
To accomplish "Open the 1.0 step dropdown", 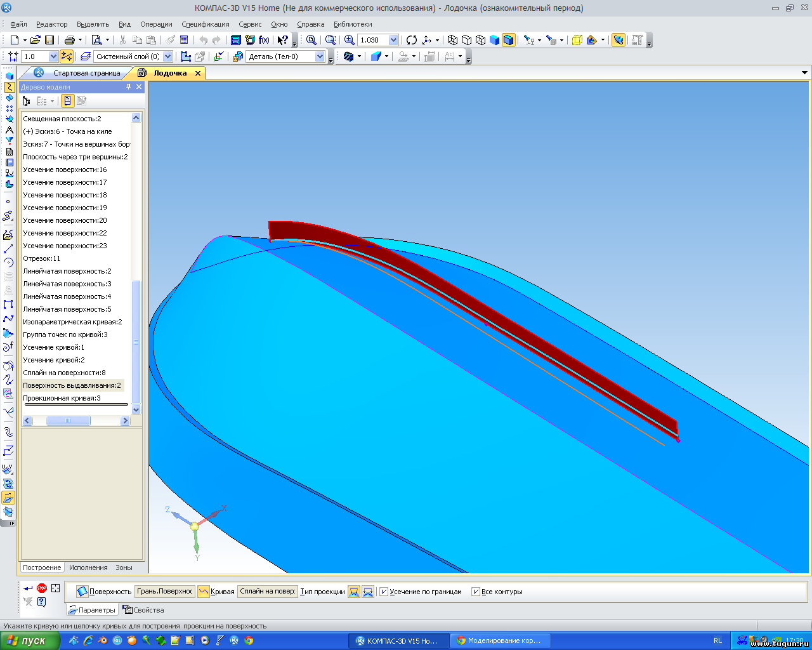I will 53,56.
